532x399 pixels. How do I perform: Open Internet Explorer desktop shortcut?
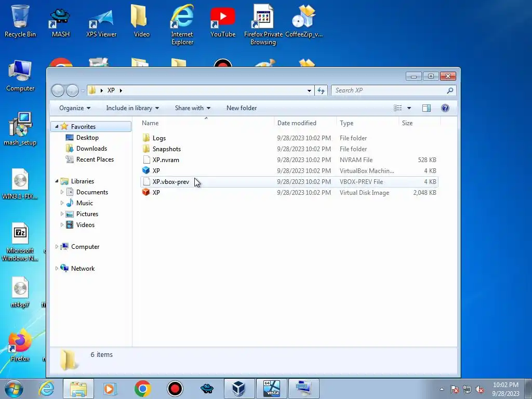point(182,24)
